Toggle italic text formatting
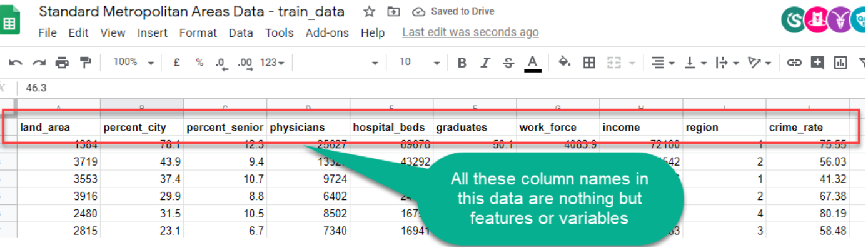The image size is (868, 250). tap(485, 62)
